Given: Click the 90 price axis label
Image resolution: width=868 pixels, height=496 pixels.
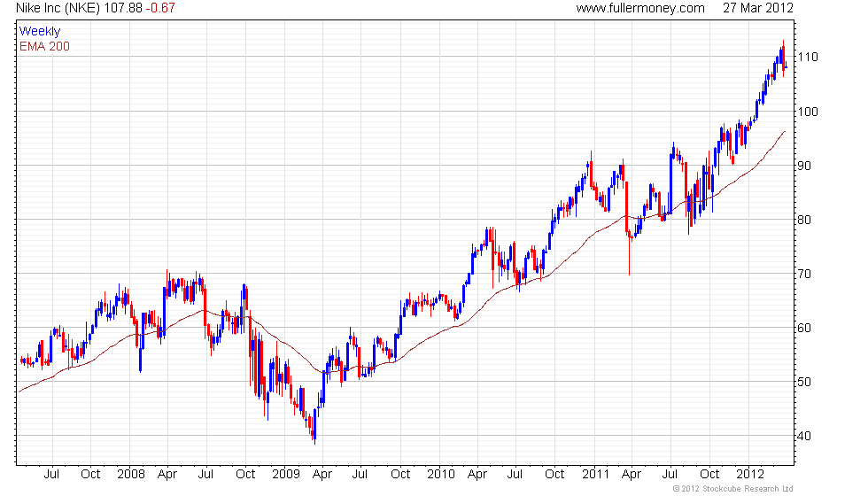Looking at the screenshot, I should click(x=804, y=166).
